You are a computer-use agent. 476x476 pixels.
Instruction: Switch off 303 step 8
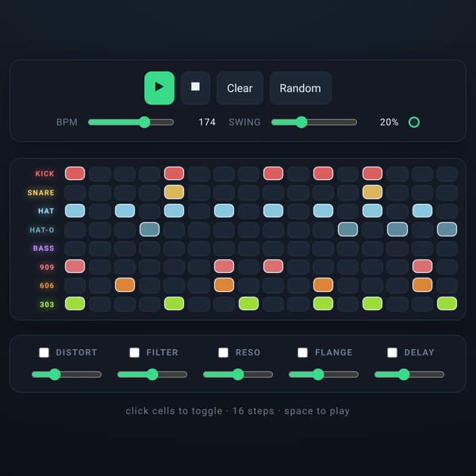(x=248, y=304)
